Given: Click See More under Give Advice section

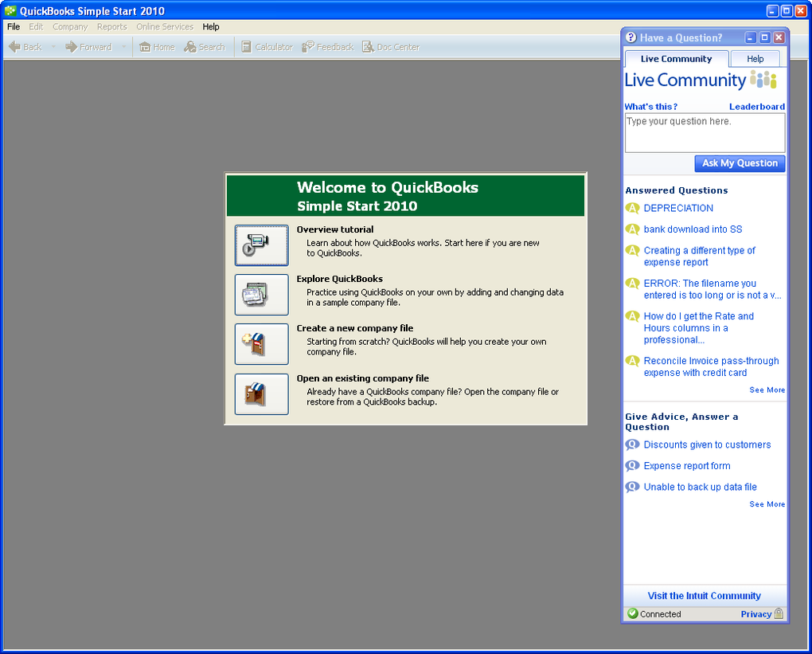Looking at the screenshot, I should pos(767,504).
